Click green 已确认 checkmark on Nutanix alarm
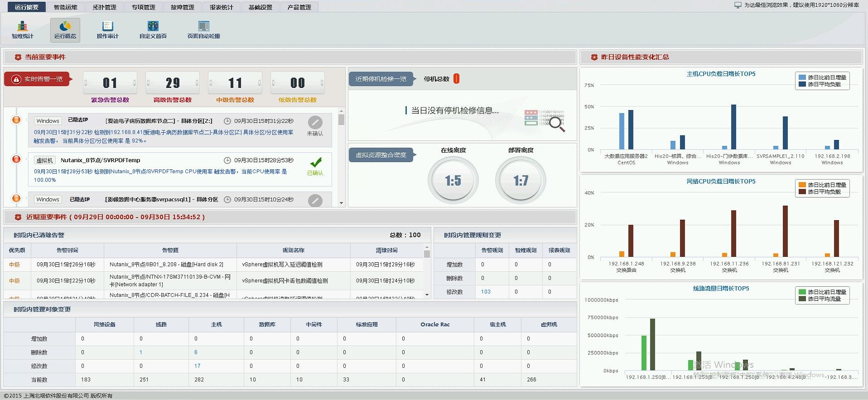This screenshot has width=868, height=400. 316,162
